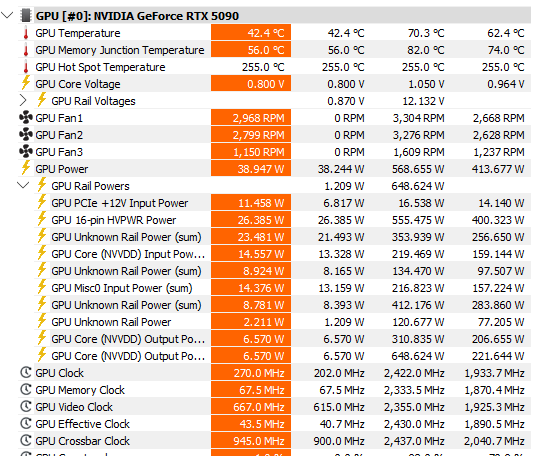Screen dimensions: 533x456
Task: Click the 2,040.7 MHz average Crossbar value
Action: 494,441
